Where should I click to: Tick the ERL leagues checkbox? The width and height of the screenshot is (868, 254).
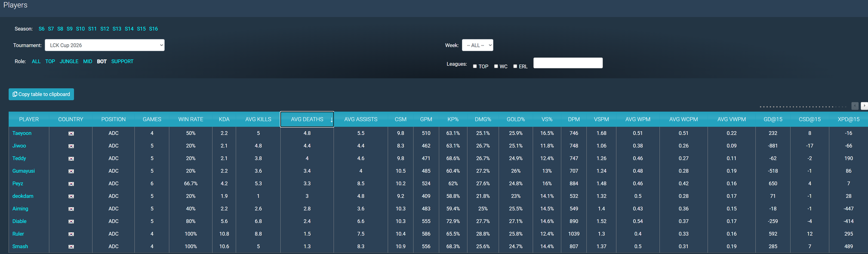[x=515, y=66]
